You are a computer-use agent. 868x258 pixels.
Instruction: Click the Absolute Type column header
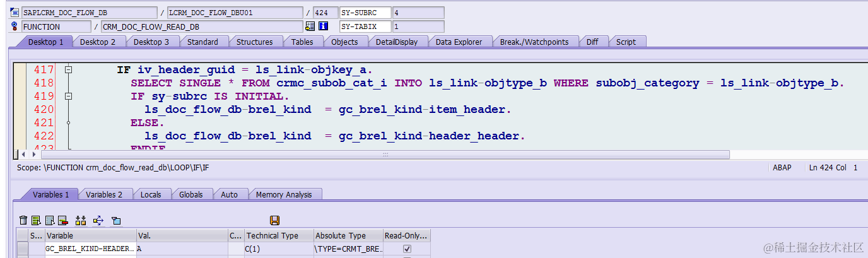point(348,235)
